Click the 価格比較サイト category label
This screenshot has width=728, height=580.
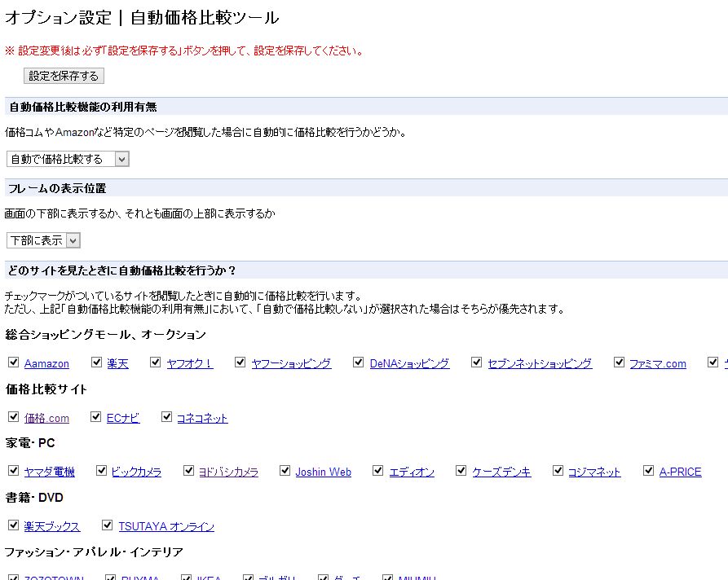(46, 389)
